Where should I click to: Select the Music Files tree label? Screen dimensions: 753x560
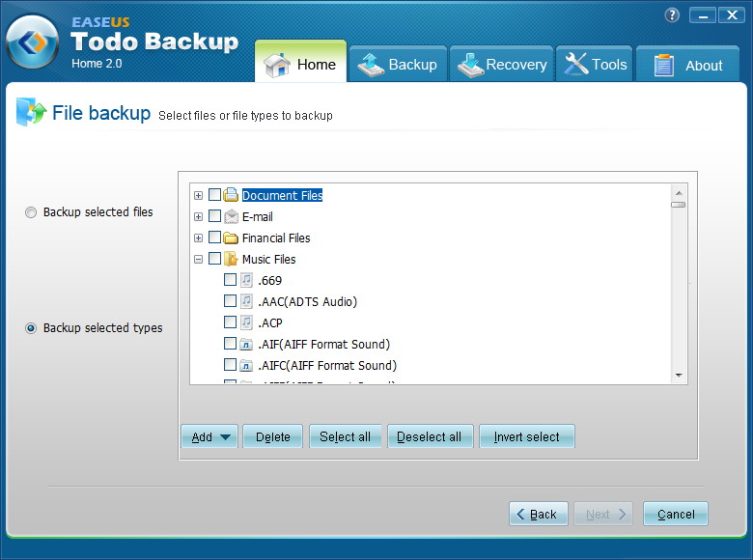point(269,259)
